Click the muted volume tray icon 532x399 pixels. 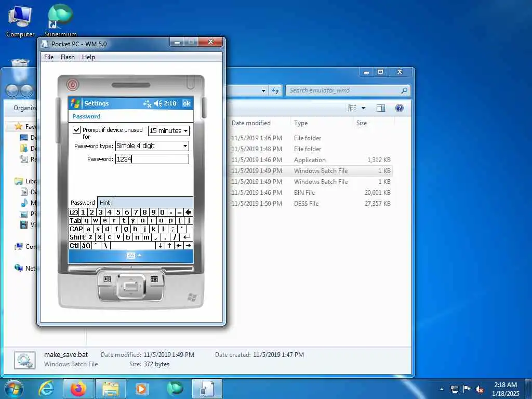480,389
